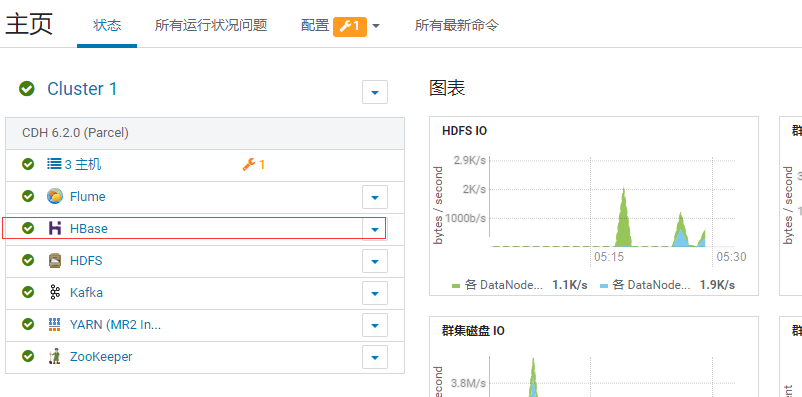Click the green status check next to HBase

tap(28, 228)
